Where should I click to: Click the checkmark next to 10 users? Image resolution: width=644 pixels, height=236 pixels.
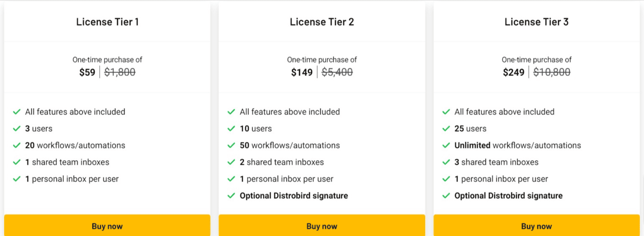(231, 129)
